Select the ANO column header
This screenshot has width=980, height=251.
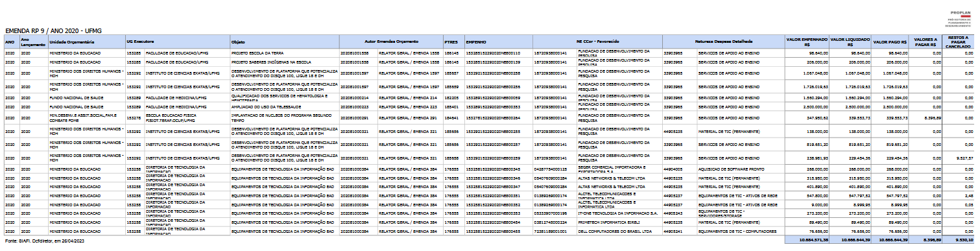tap(10, 41)
